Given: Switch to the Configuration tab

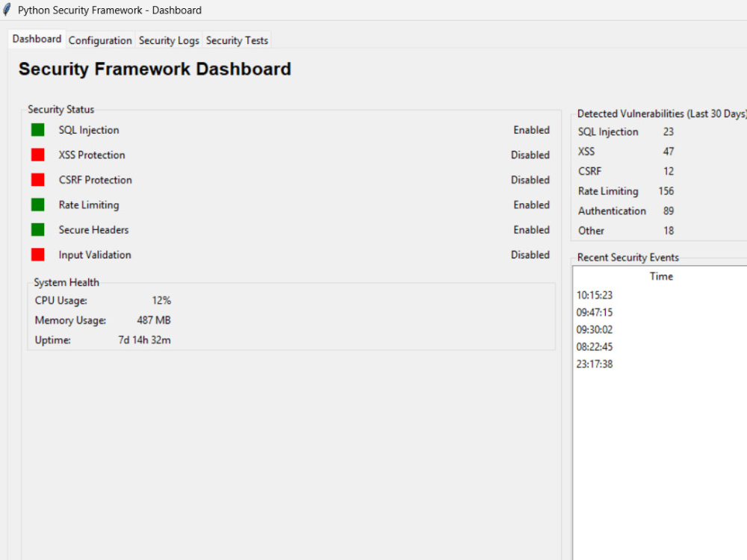Looking at the screenshot, I should tap(100, 40).
